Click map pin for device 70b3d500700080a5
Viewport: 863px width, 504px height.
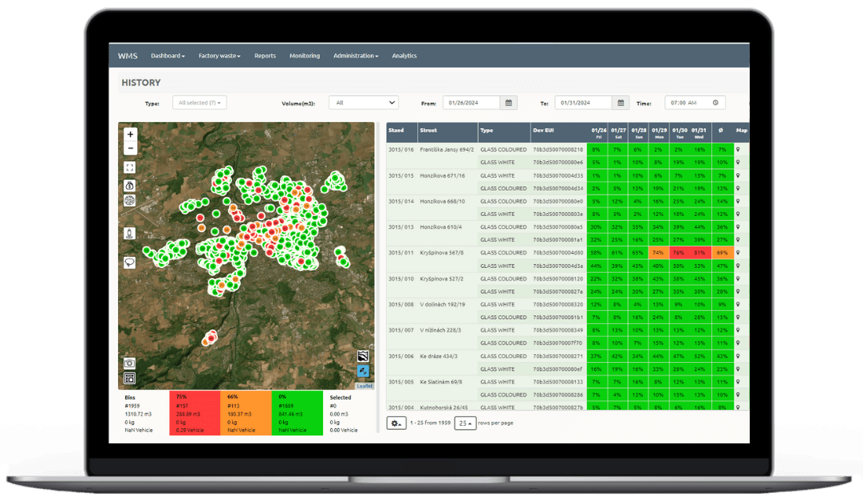[738, 226]
